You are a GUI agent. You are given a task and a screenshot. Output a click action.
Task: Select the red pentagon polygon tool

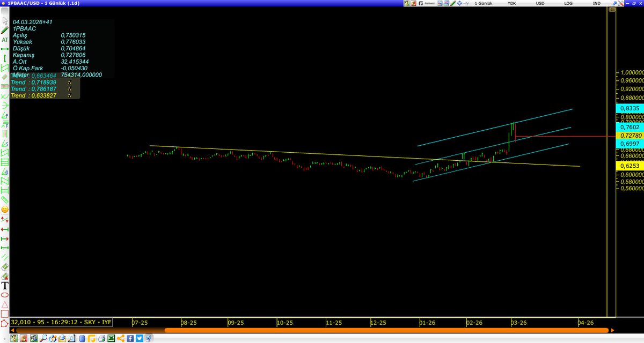point(5,323)
